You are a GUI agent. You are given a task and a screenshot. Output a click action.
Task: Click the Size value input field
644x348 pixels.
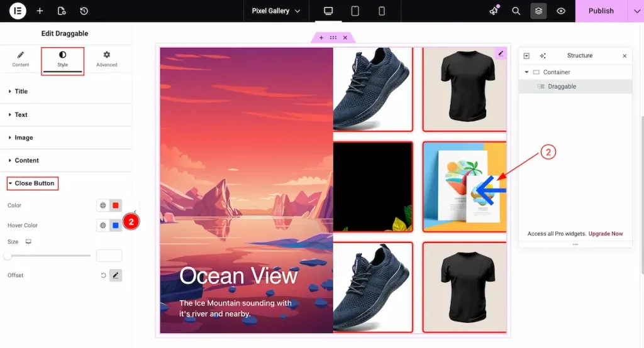[x=109, y=256]
